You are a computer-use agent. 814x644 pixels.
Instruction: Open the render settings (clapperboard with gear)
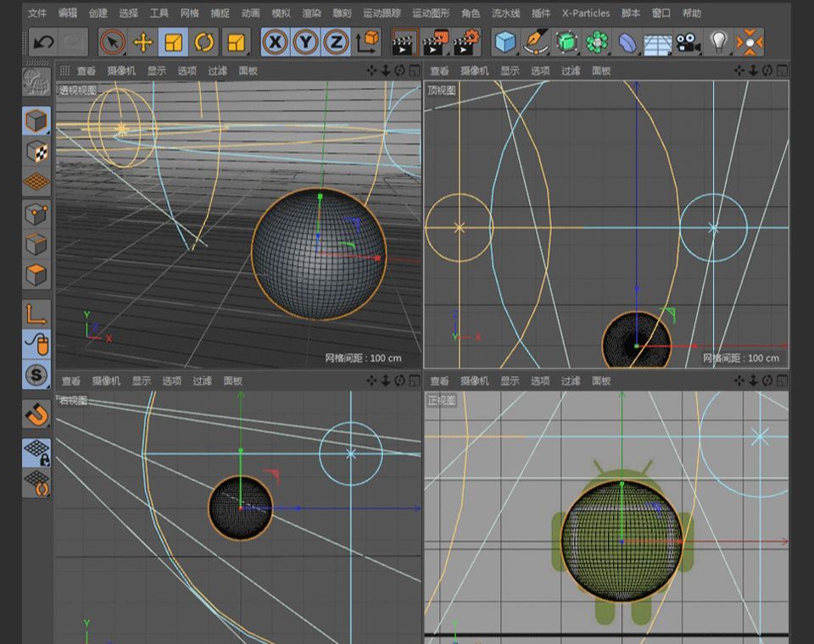tap(466, 42)
